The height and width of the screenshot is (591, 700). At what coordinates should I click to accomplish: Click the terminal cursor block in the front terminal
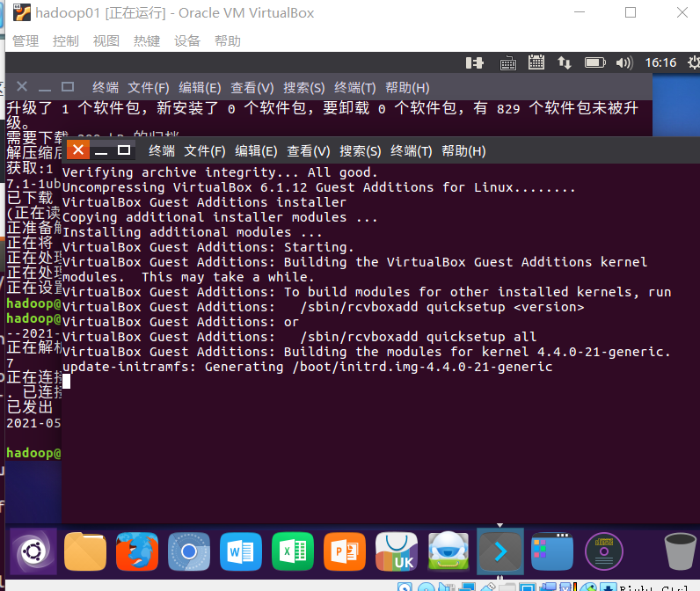coord(66,381)
